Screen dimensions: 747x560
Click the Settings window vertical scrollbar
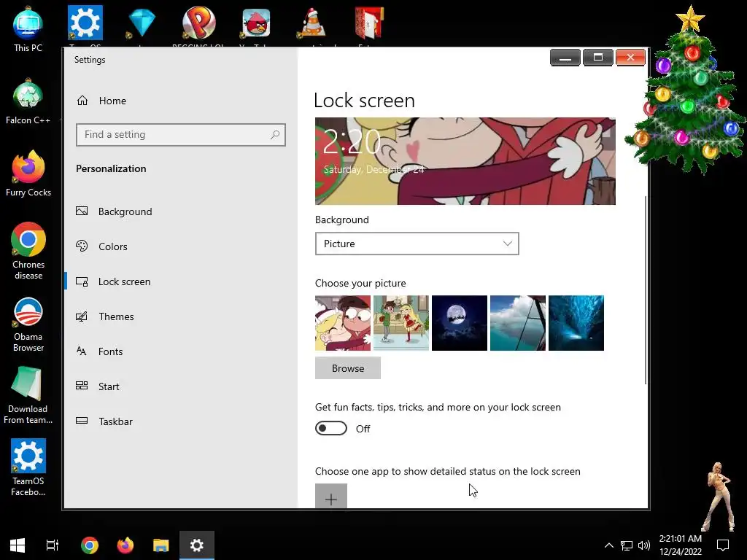[x=646, y=289]
